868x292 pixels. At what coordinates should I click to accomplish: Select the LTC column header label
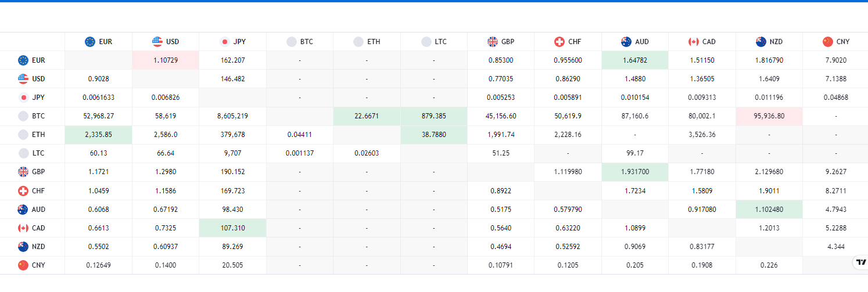click(441, 42)
